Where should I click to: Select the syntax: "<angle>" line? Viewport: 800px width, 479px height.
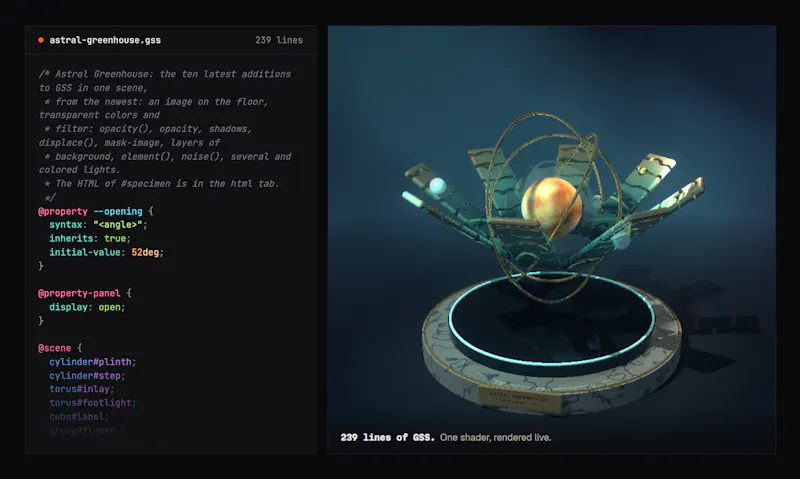coord(98,224)
